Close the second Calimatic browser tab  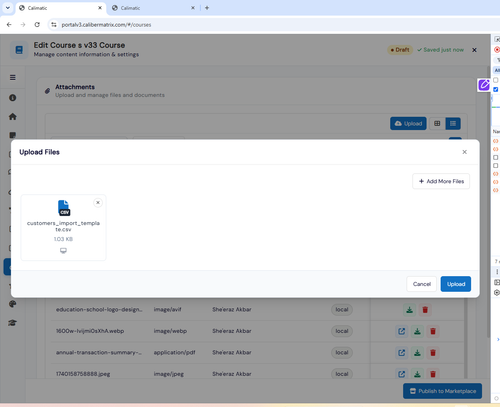click(x=193, y=8)
